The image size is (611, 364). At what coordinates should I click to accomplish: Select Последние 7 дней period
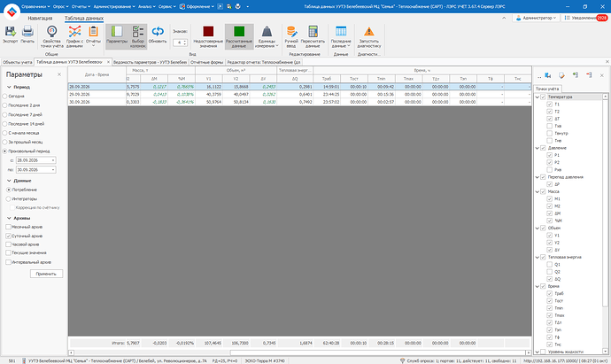[x=22, y=114]
